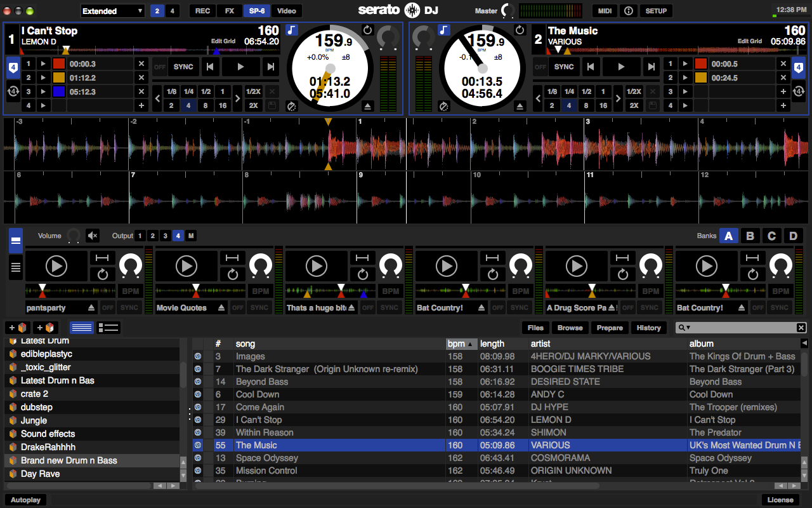
Task: Open the Files panel
Action: [x=535, y=328]
